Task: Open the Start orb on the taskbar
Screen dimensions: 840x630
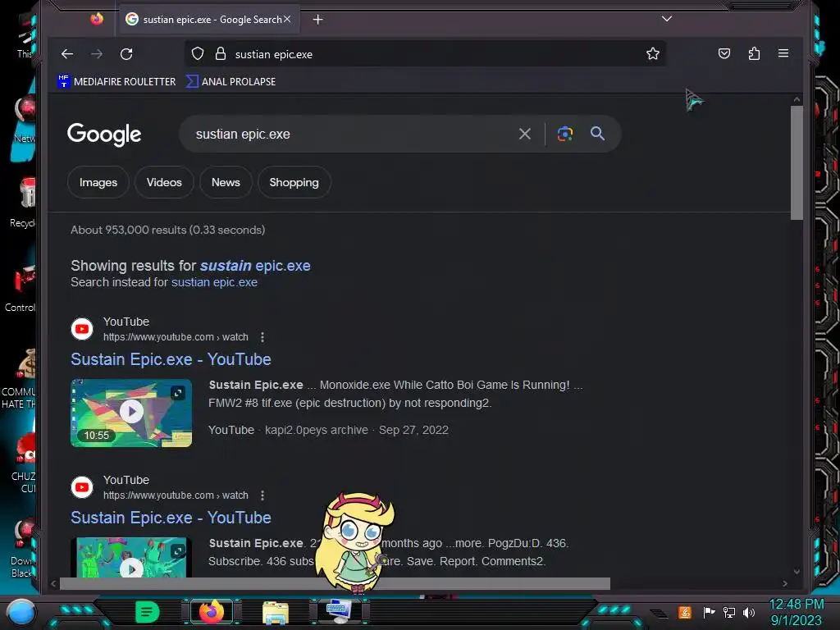Action: point(21,612)
